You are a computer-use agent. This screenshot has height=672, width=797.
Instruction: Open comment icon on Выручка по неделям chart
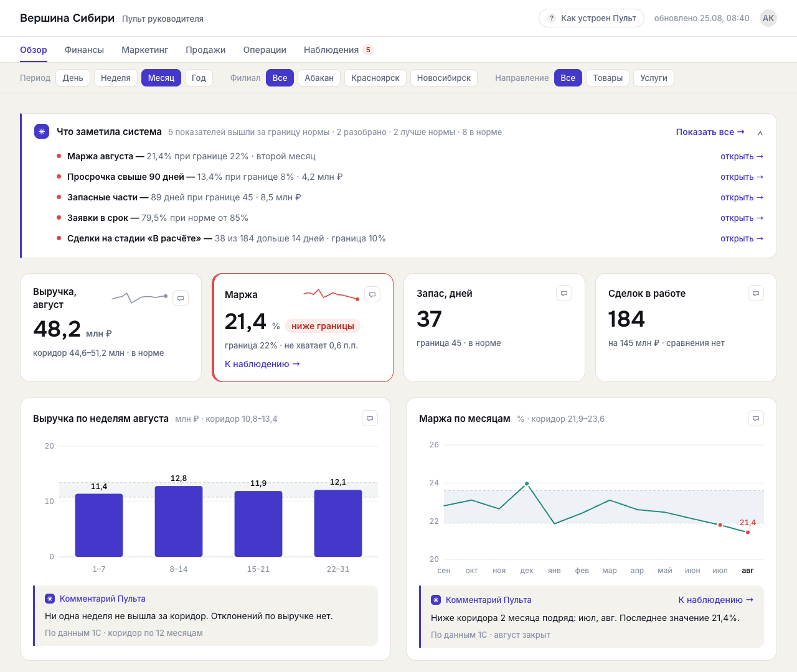370,419
